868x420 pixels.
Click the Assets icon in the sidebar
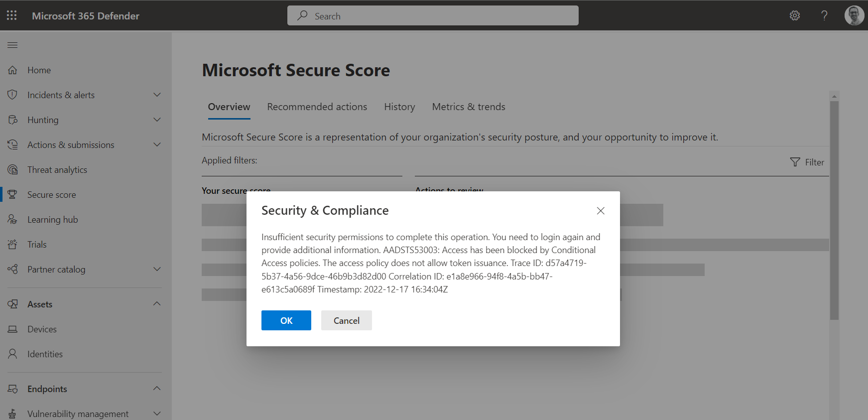click(x=12, y=304)
